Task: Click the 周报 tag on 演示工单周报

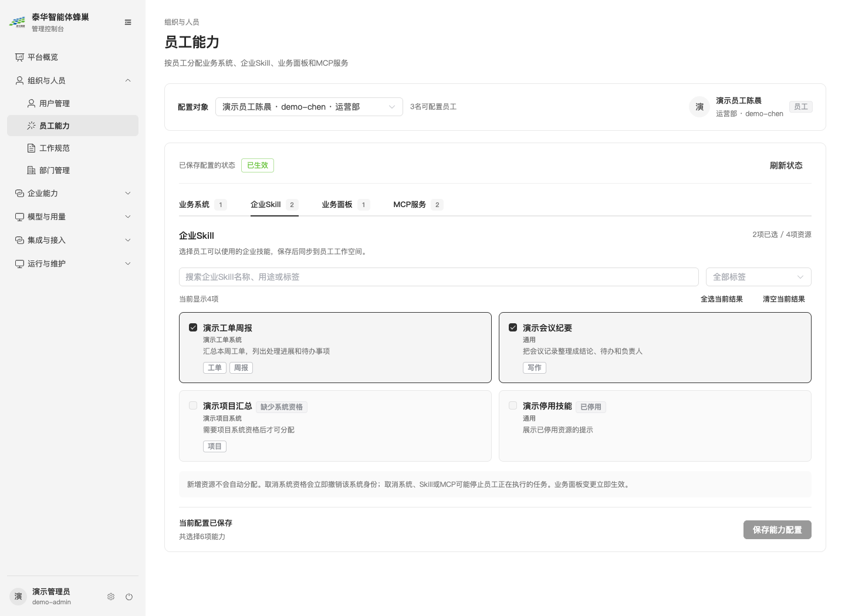Action: coord(241,368)
